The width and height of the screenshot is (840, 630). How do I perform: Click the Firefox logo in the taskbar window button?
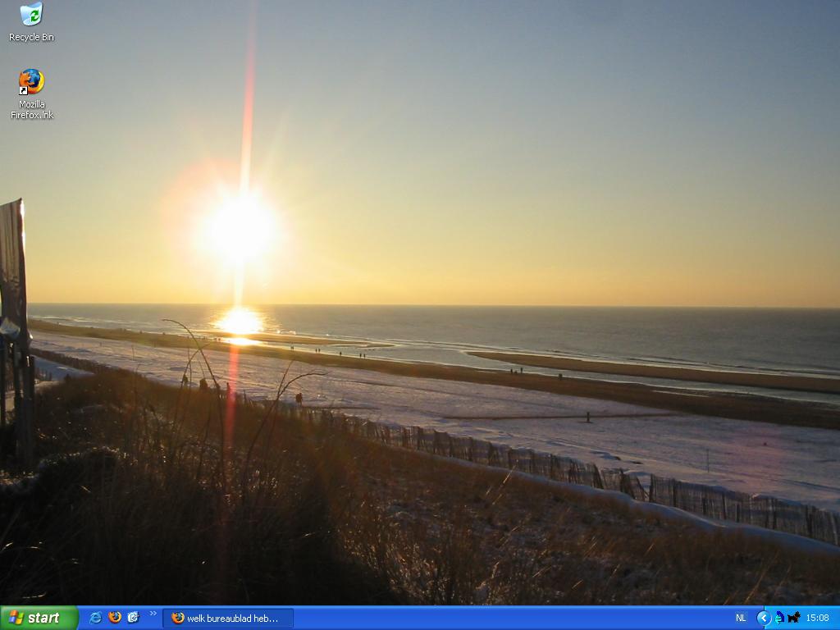coord(177,618)
